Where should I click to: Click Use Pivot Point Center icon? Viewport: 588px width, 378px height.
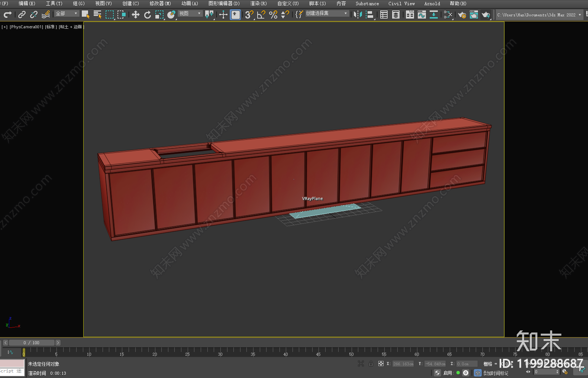pos(209,14)
